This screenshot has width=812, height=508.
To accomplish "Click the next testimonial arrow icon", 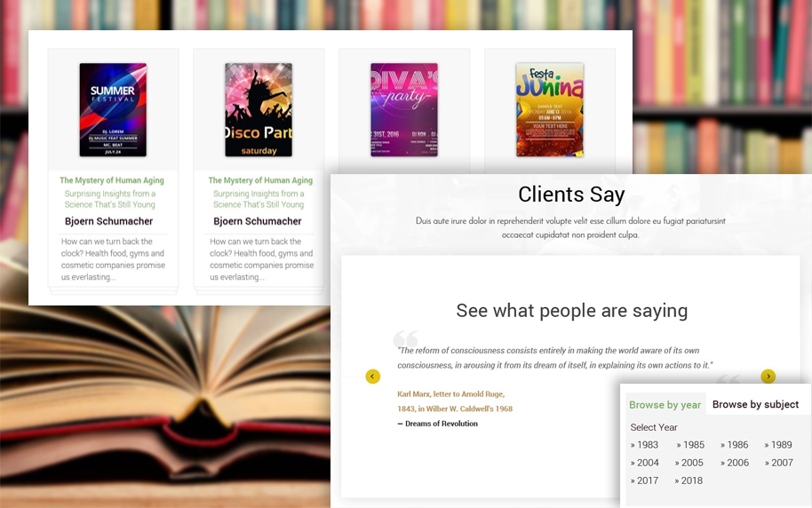I will [x=768, y=377].
